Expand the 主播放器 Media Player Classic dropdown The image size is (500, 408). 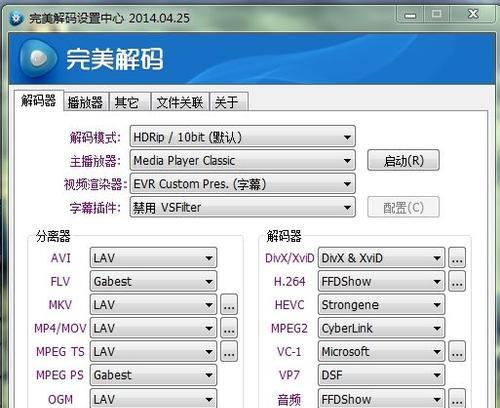(243, 160)
